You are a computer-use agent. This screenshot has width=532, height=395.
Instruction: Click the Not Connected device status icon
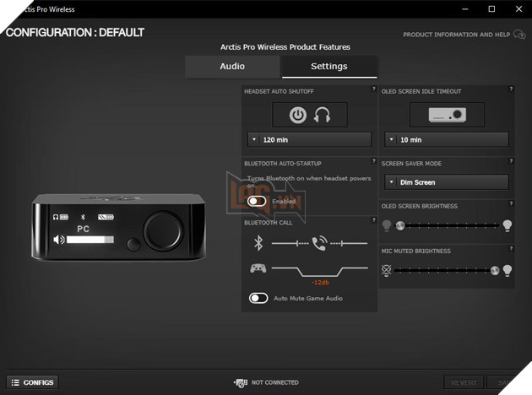click(241, 383)
